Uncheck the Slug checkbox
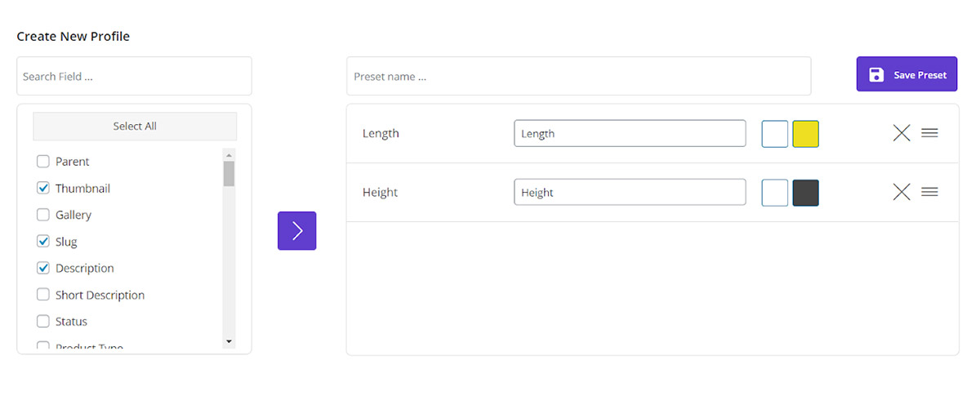The image size is (980, 405). (x=43, y=242)
